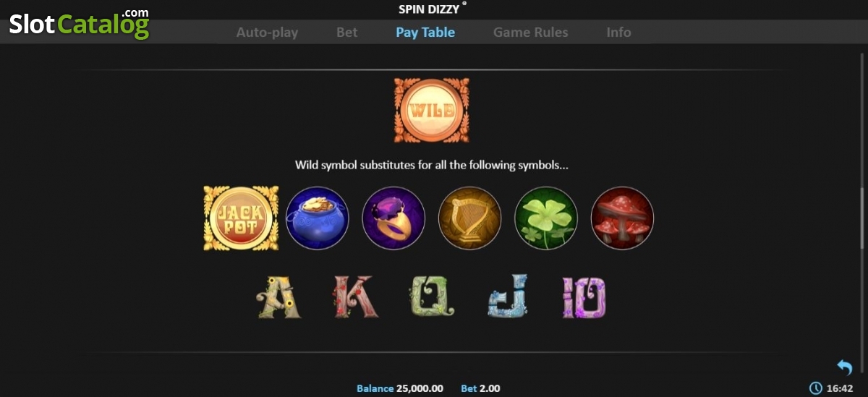The width and height of the screenshot is (868, 397).
Task: Switch to the Info tab
Action: coord(618,33)
